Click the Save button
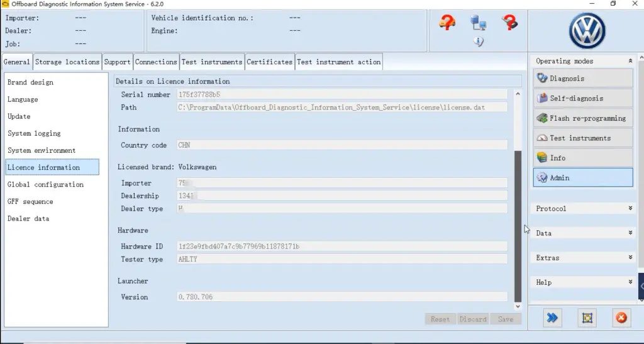 (x=506, y=319)
